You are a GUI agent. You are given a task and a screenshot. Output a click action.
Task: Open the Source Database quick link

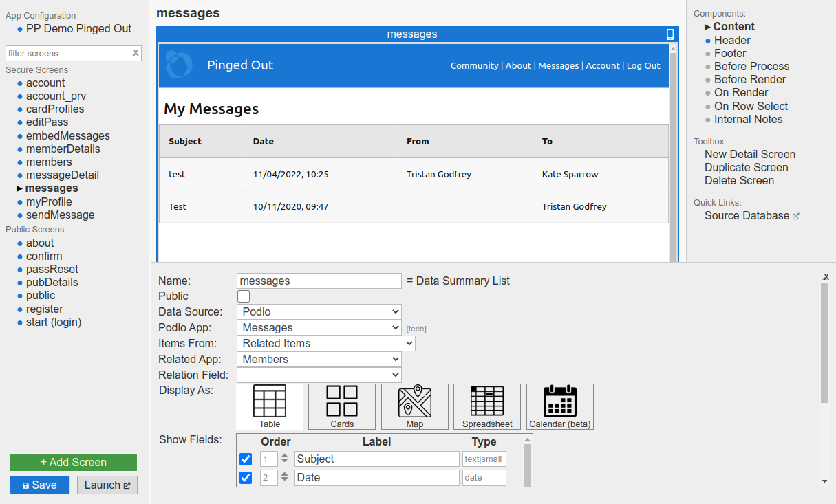coord(747,216)
